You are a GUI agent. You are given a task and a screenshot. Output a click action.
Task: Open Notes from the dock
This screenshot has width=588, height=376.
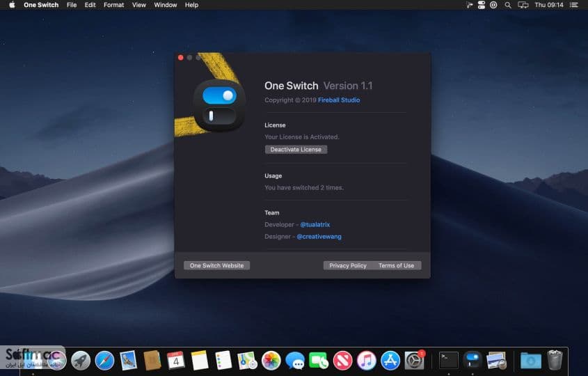pos(200,360)
